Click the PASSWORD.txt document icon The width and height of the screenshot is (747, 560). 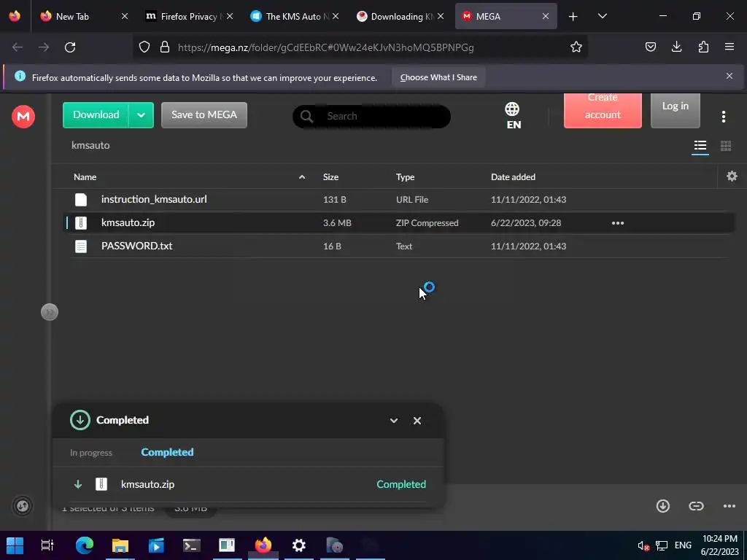pos(81,246)
